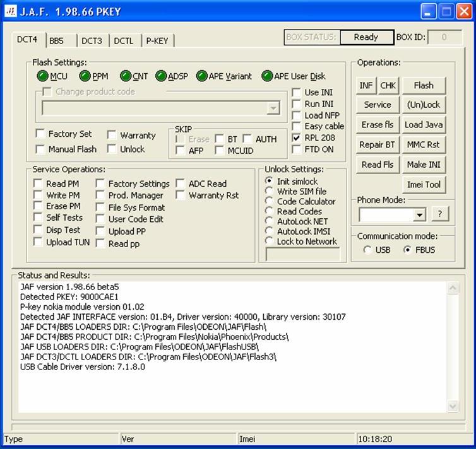Check File Sys Format option
This screenshot has width=476, height=449.
(x=100, y=207)
